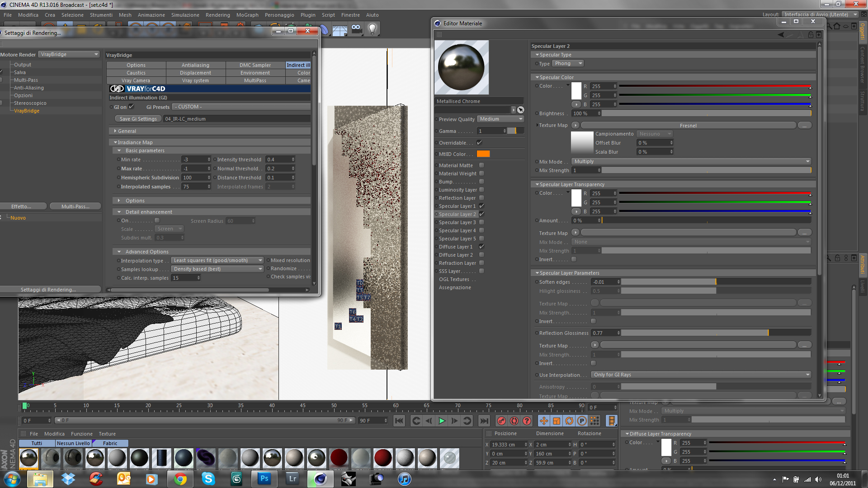Open Specular Type Phong dropdown
The width and height of the screenshot is (868, 488).
[568, 64]
